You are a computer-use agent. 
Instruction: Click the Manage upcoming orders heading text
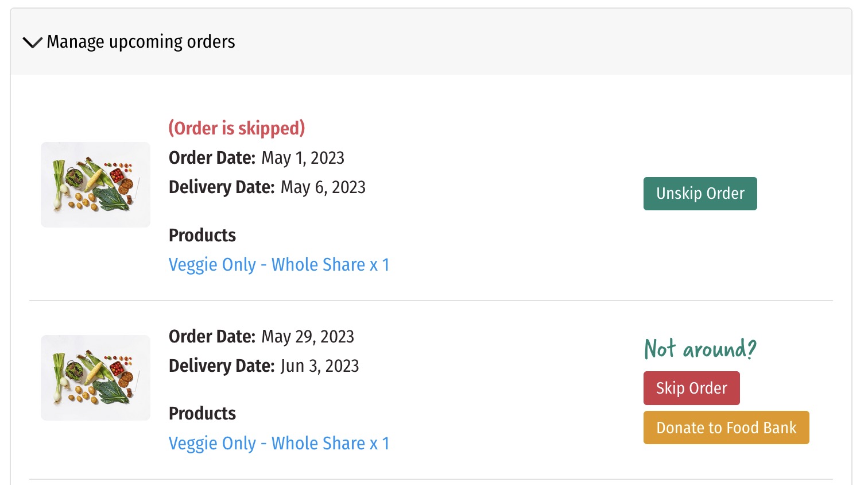[141, 42]
